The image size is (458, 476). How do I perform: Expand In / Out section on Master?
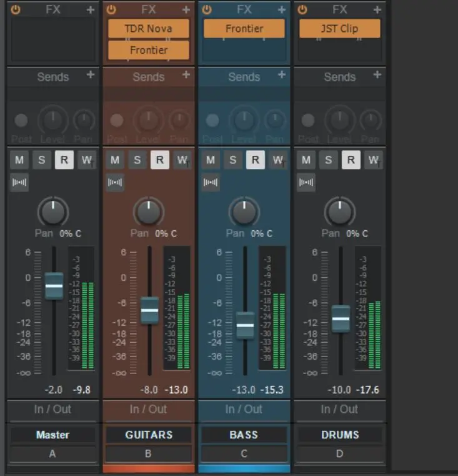tap(52, 409)
